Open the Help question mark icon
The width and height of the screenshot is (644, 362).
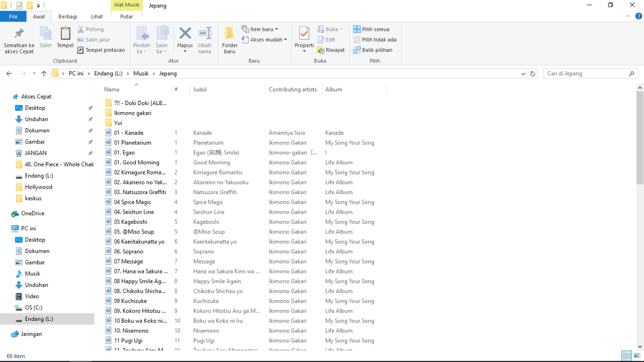pos(639,17)
